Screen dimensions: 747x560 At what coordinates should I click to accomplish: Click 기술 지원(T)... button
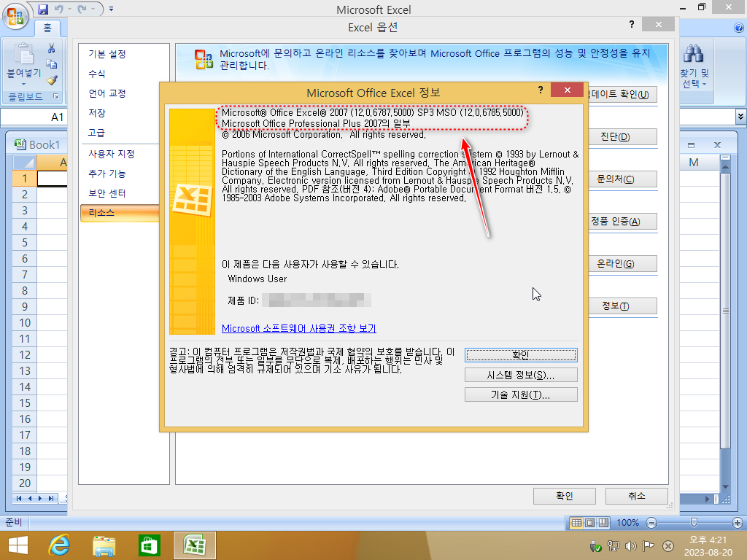point(521,394)
